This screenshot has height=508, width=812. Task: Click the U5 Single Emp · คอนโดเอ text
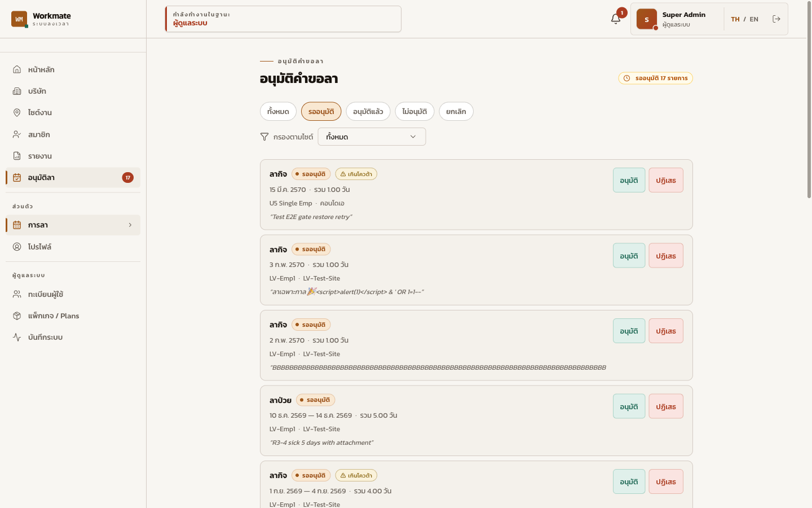point(307,203)
